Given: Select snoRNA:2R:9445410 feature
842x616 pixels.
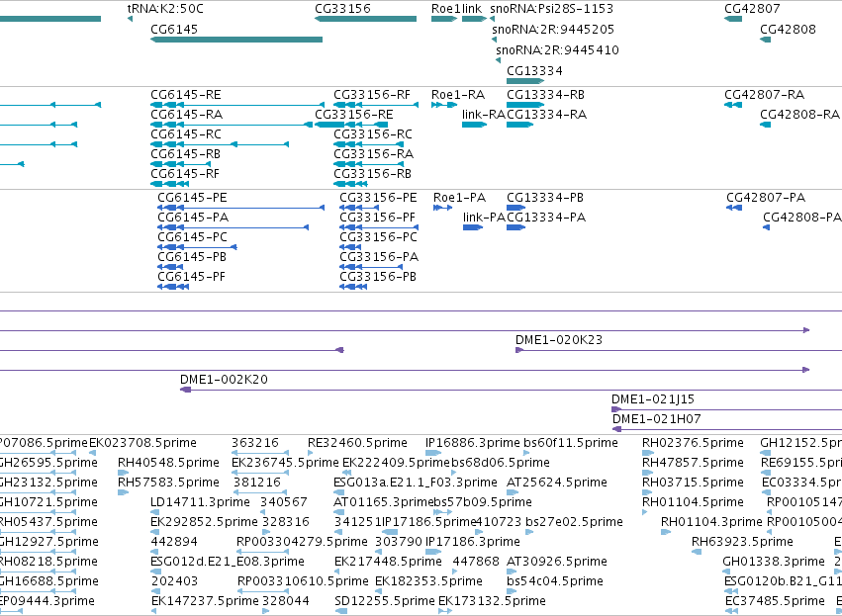Looking at the screenshot, I should click(x=499, y=60).
